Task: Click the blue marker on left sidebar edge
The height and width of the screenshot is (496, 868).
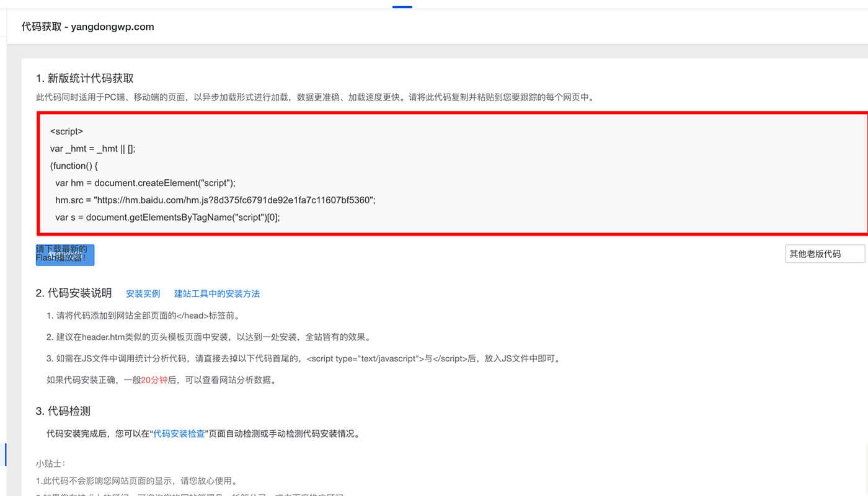Action: (5, 454)
